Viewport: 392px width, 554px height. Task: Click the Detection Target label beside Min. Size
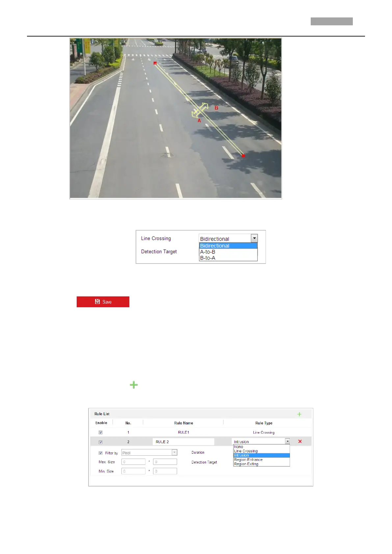(x=204, y=462)
